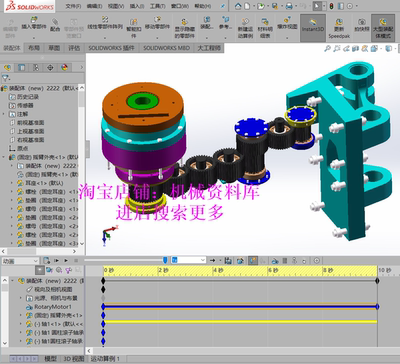
Task: Switch to 评估 (Evaluate) ribbon tab
Action: (x=74, y=48)
